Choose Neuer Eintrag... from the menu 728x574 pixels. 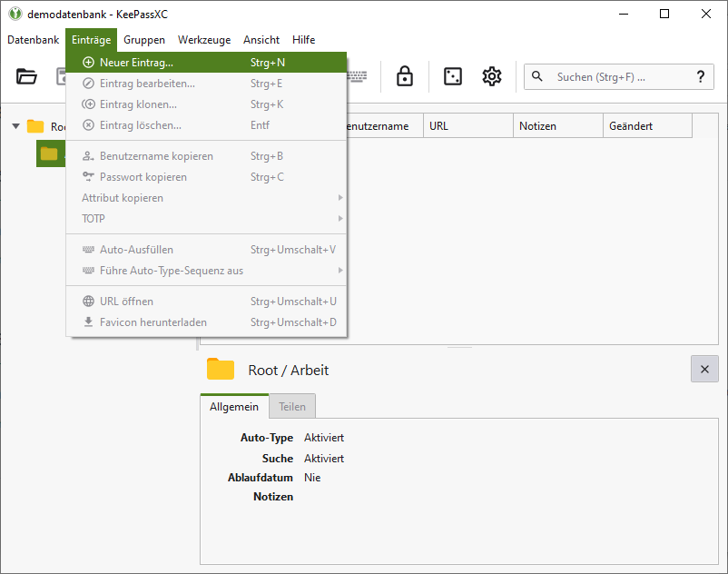[136, 63]
